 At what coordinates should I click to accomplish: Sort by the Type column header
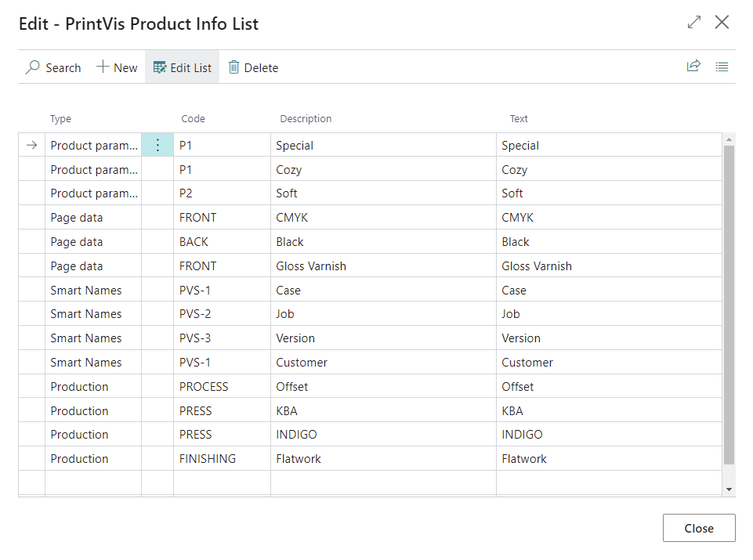(60, 119)
